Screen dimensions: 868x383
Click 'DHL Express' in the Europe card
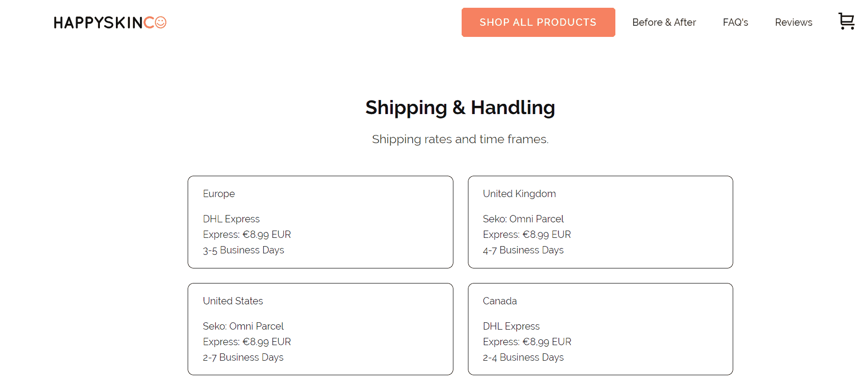tap(231, 219)
